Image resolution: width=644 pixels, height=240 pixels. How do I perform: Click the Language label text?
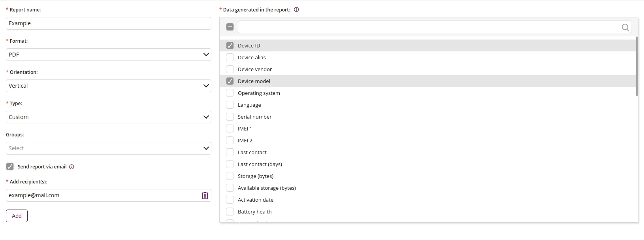tap(249, 105)
